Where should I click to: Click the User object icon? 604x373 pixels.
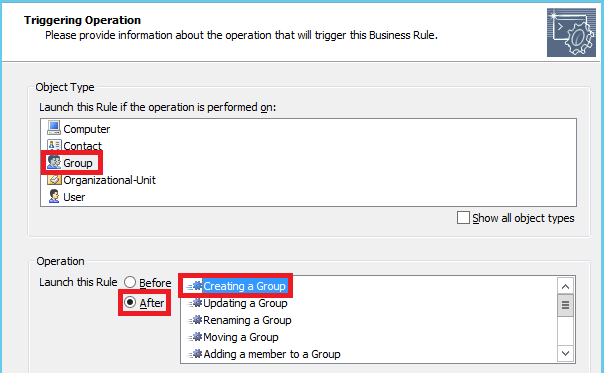pyautogui.click(x=54, y=196)
